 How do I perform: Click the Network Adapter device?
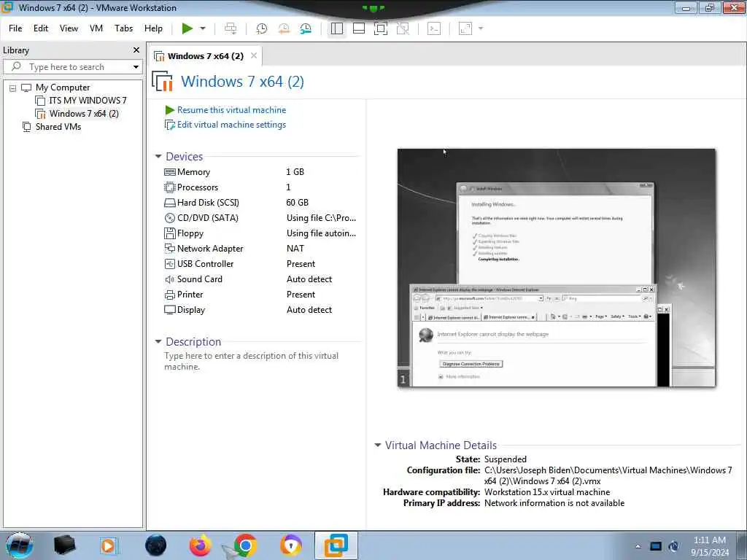[209, 249]
